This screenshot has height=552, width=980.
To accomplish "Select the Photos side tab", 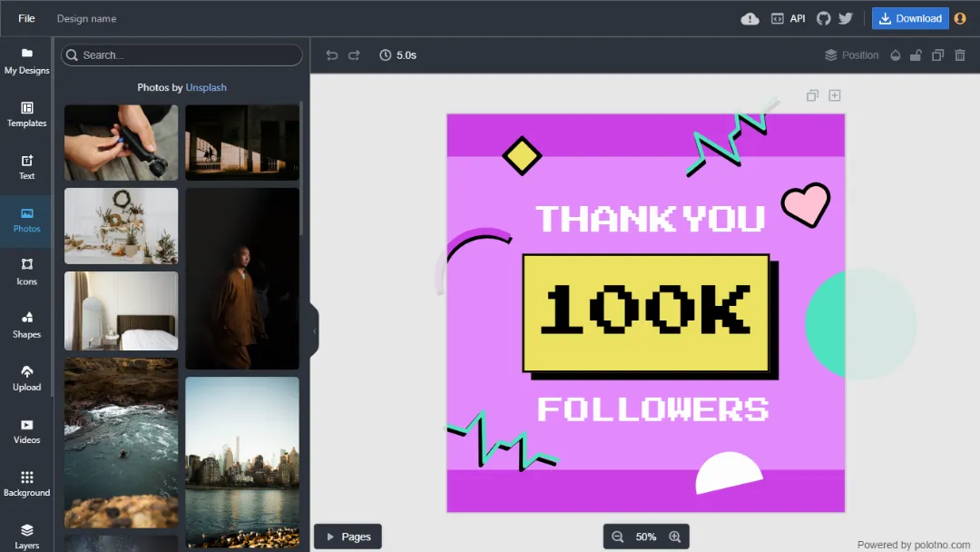I will pyautogui.click(x=26, y=221).
